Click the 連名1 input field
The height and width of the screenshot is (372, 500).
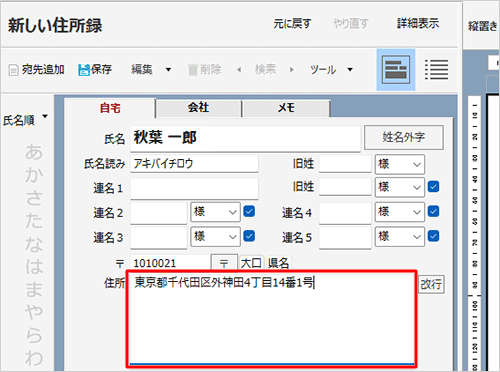tap(194, 188)
